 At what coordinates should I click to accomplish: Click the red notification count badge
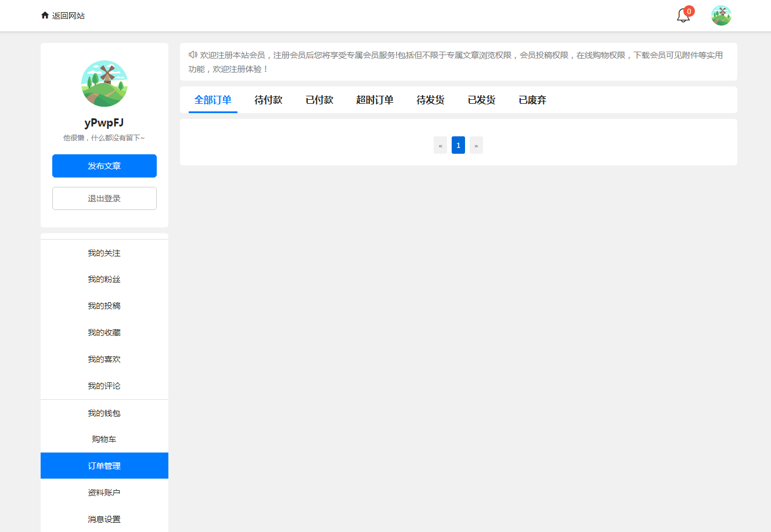(689, 11)
